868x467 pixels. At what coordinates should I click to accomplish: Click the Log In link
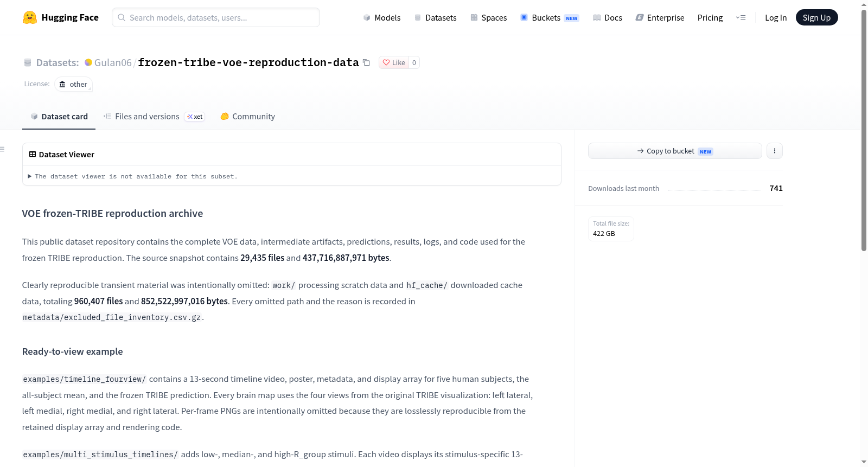776,17
